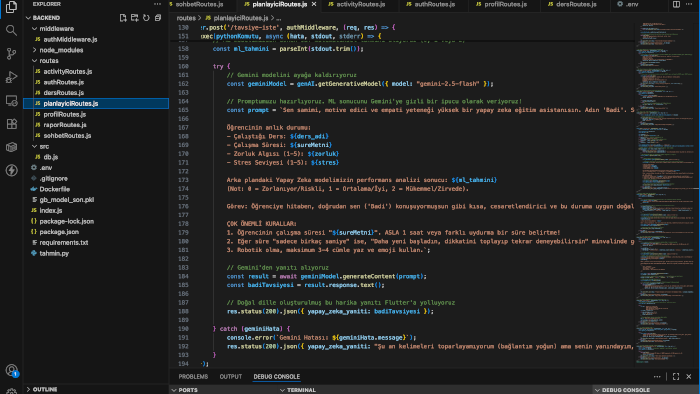Open the Accounts icon with badge
This screenshot has width=700, height=394.
(x=11, y=370)
